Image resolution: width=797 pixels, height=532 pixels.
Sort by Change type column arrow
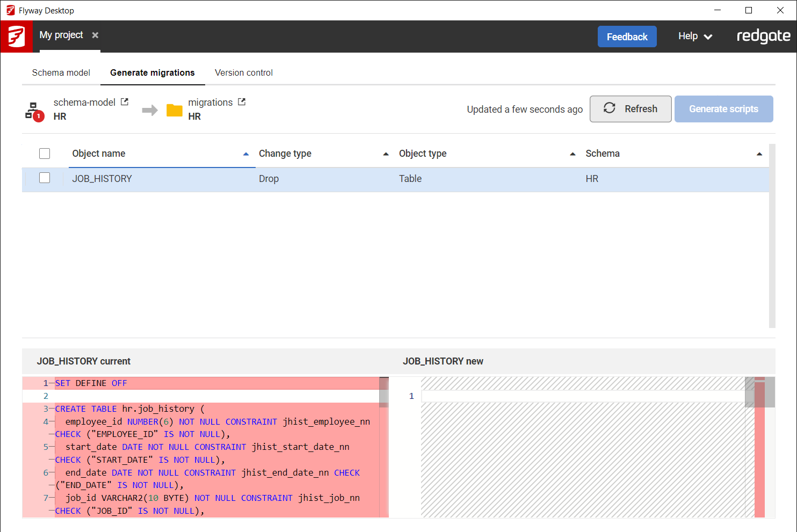coord(386,154)
